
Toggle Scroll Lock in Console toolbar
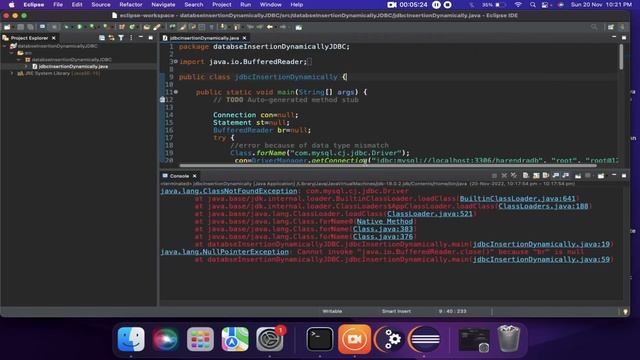coord(536,176)
